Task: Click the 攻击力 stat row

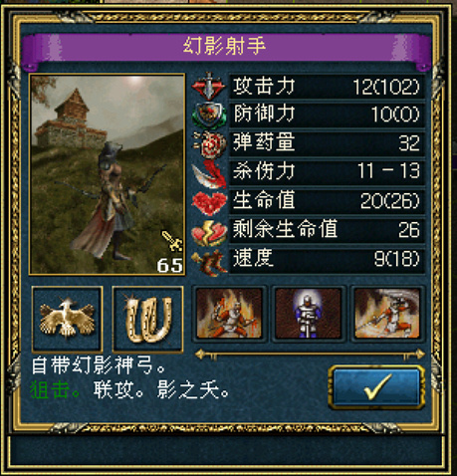Action: (x=327, y=87)
